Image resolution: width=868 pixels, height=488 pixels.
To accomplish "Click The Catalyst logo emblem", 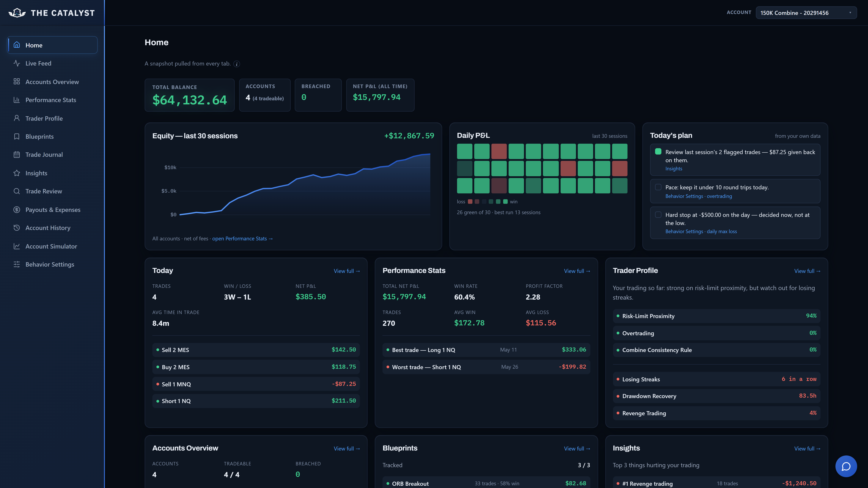I will point(17,13).
